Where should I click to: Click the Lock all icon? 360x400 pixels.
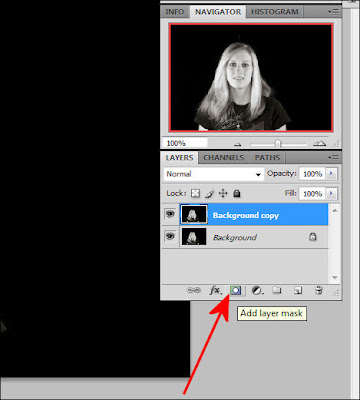[x=237, y=193]
